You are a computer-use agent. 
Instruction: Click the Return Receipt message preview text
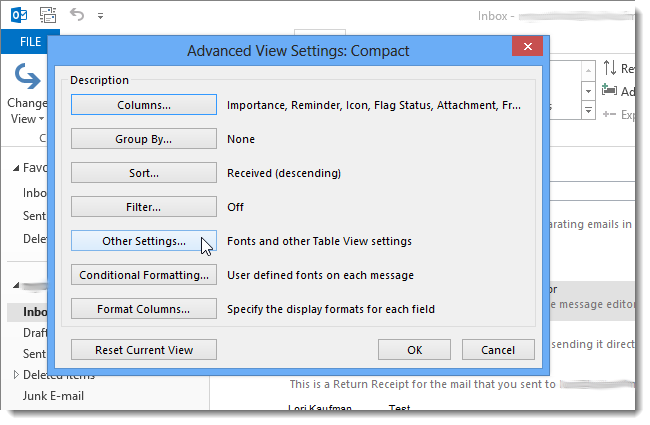coord(422,384)
